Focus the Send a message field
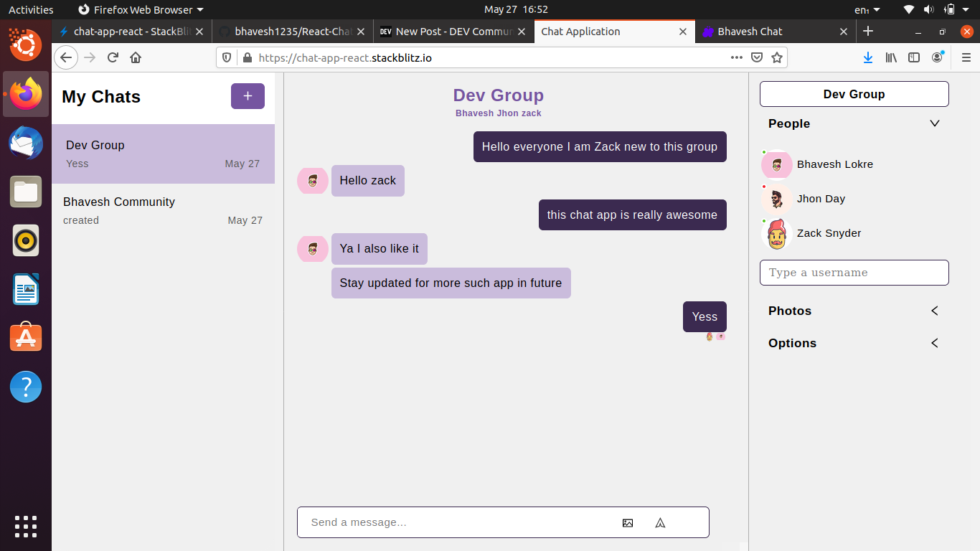The width and height of the screenshot is (980, 551). (503, 522)
